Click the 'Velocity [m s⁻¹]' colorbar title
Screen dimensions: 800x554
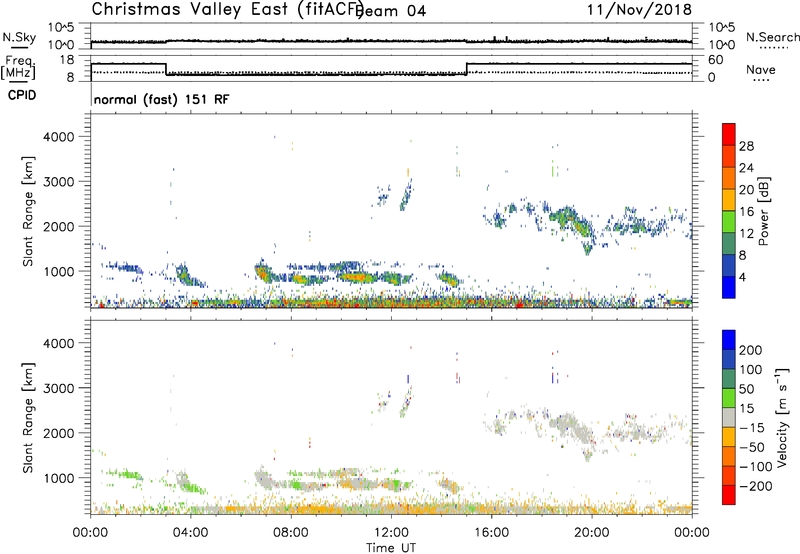782,417
